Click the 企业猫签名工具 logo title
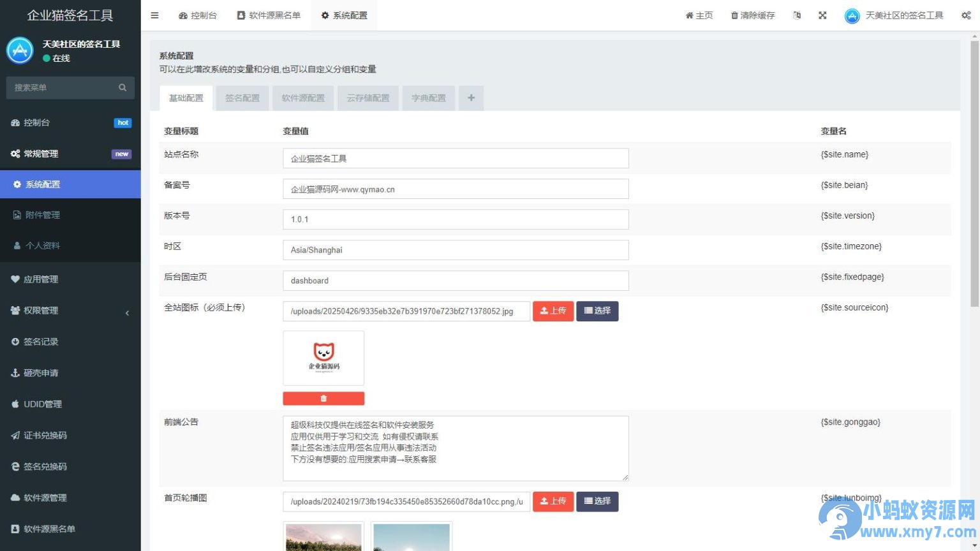The height and width of the screenshot is (551, 980). [70, 15]
